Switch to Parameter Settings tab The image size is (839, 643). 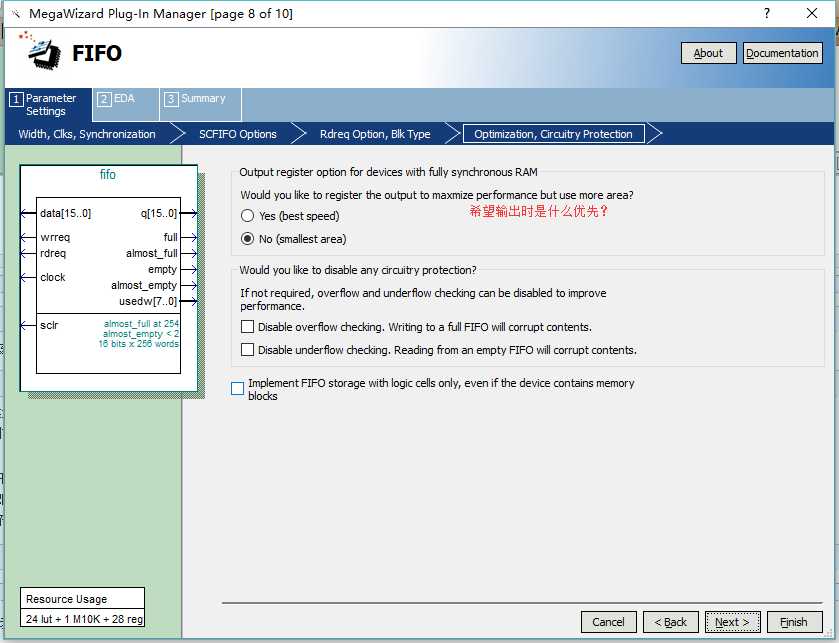coord(49,104)
